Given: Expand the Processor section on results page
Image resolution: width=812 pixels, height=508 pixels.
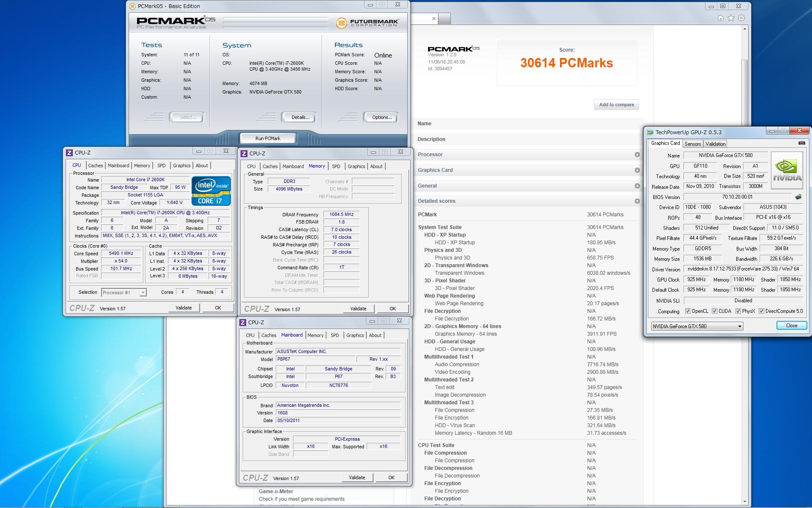Looking at the screenshot, I should pos(637,155).
